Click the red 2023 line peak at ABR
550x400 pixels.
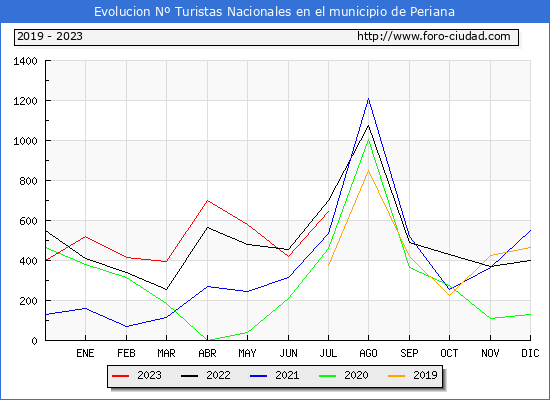(207, 201)
